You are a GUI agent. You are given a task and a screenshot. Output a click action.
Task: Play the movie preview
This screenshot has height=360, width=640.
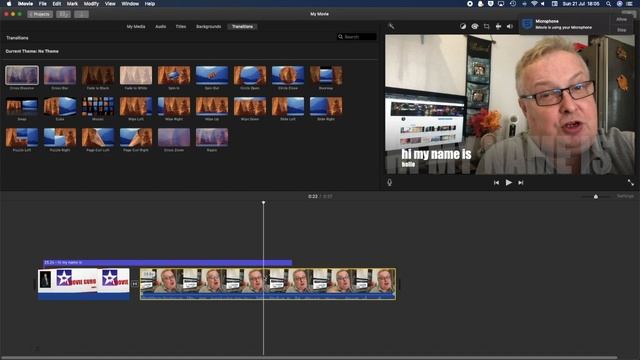509,182
